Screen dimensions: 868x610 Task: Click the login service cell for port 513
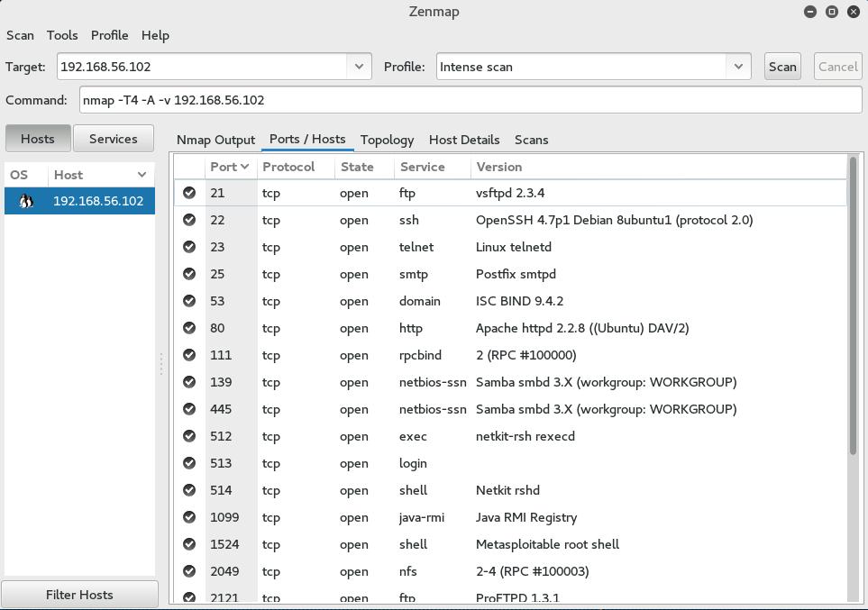click(x=413, y=463)
